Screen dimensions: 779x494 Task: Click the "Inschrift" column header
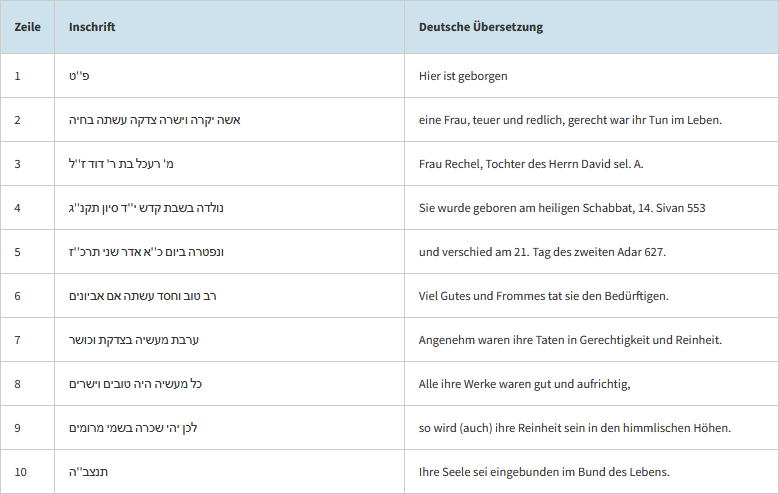(92, 27)
